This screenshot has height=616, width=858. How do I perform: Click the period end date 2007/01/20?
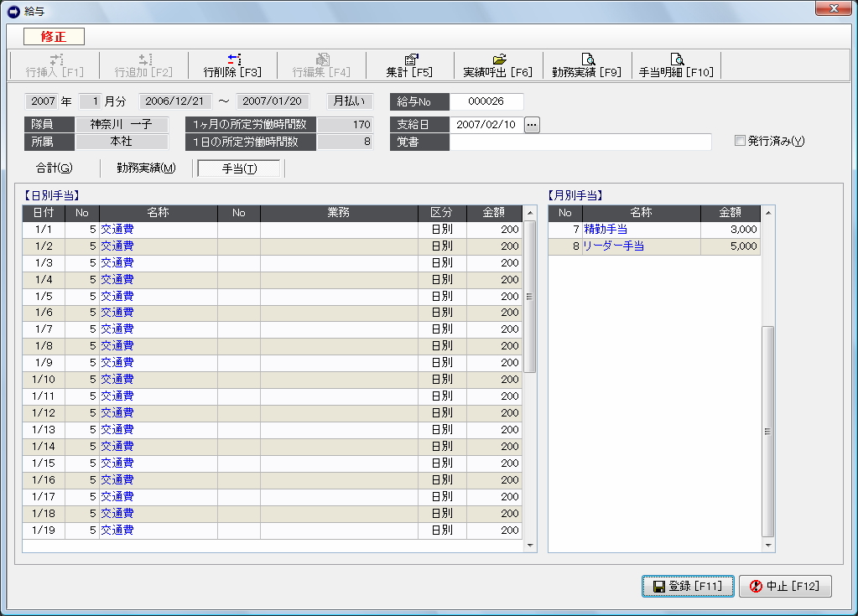(x=273, y=101)
